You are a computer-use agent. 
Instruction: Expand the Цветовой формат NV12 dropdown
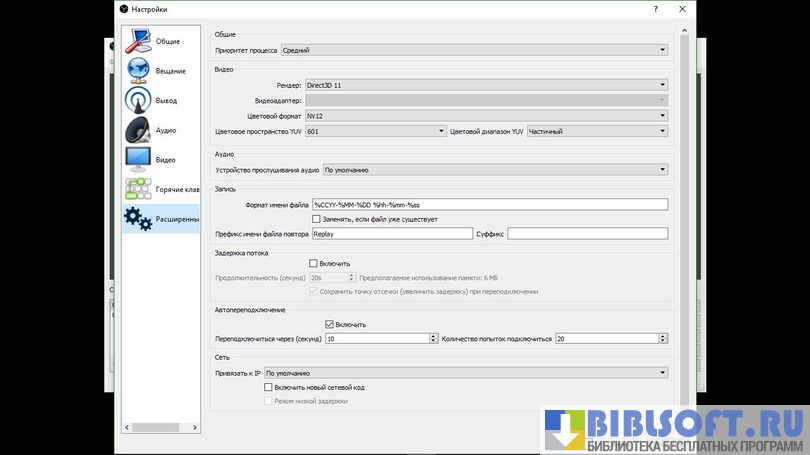pos(486,115)
